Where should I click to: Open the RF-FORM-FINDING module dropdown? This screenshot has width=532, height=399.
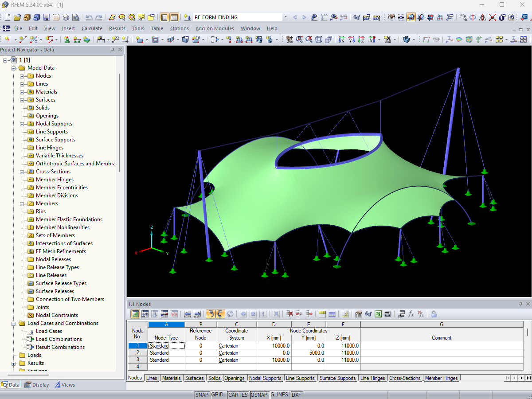coord(285,17)
